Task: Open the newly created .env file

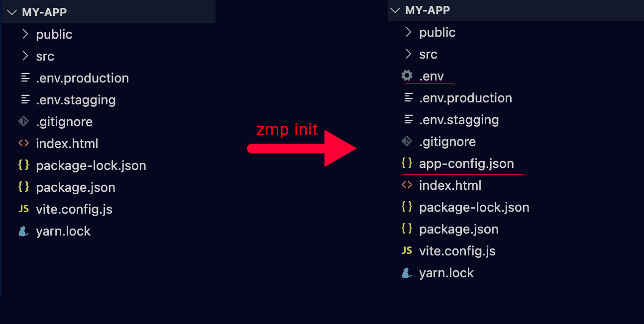Action: (431, 76)
